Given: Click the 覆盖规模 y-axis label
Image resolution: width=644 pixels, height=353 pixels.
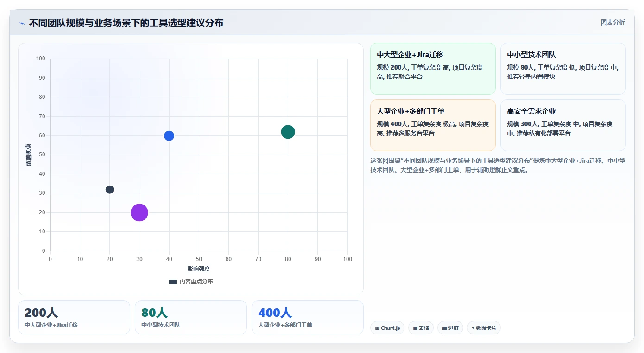Looking at the screenshot, I should tap(28, 155).
